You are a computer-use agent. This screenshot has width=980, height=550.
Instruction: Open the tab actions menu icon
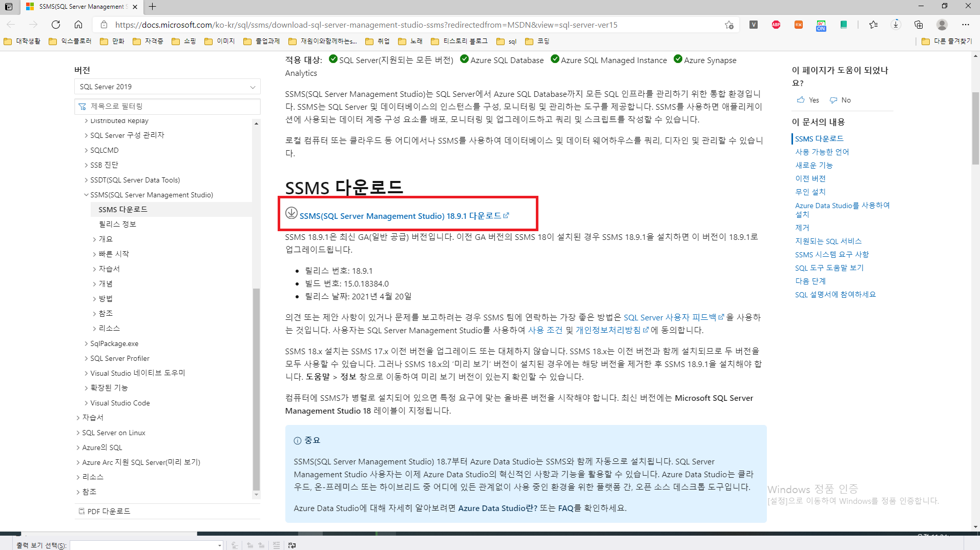pos(9,7)
